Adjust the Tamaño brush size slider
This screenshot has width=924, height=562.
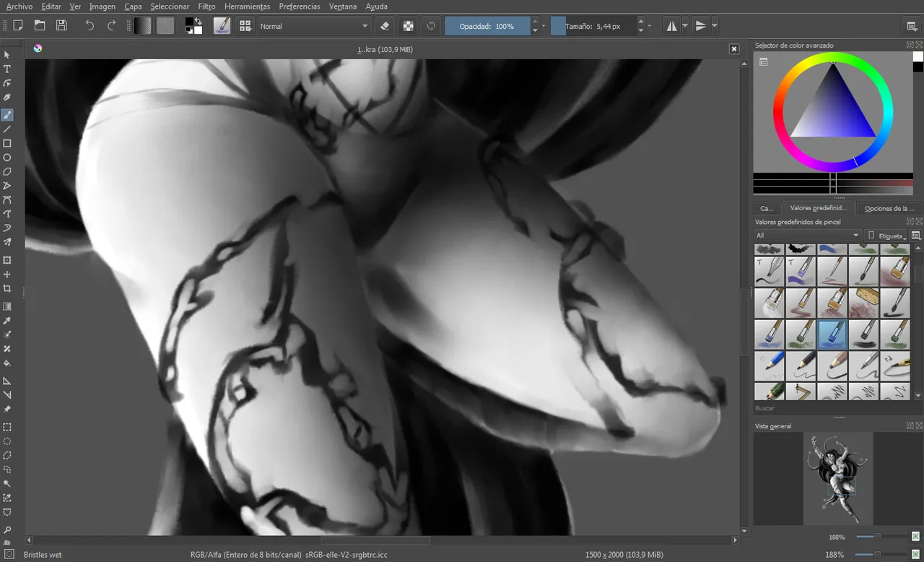(593, 26)
